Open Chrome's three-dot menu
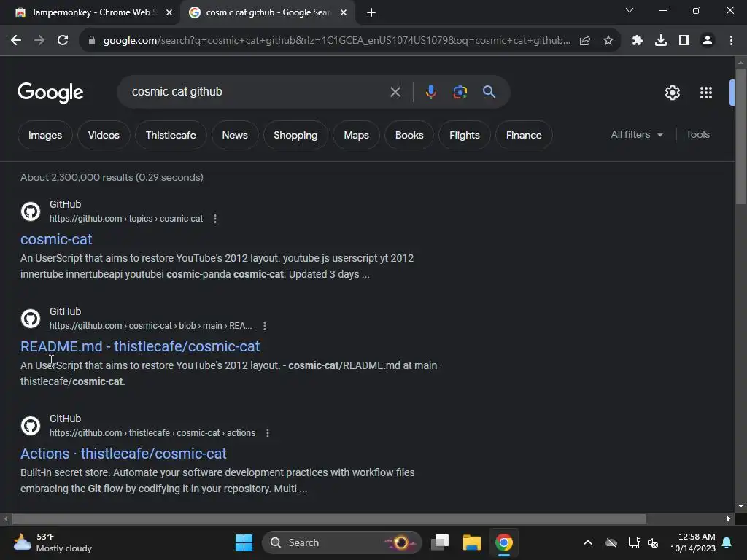Viewport: 747px width, 560px height. [x=731, y=41]
